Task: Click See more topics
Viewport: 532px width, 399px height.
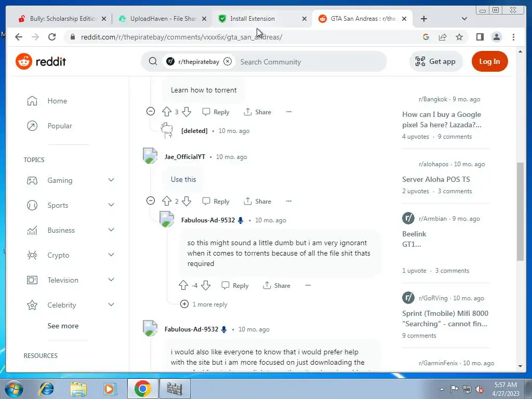Action: [x=63, y=326]
